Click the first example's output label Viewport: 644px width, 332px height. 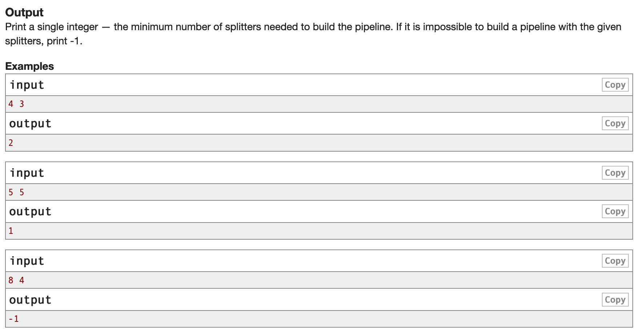point(30,123)
